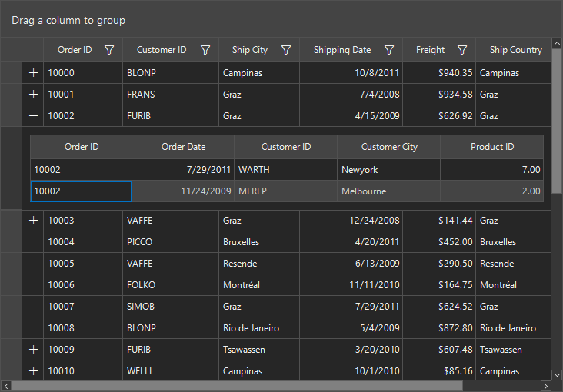The image size is (563, 392).
Task: Open the Ship City column filter
Action: [286, 50]
